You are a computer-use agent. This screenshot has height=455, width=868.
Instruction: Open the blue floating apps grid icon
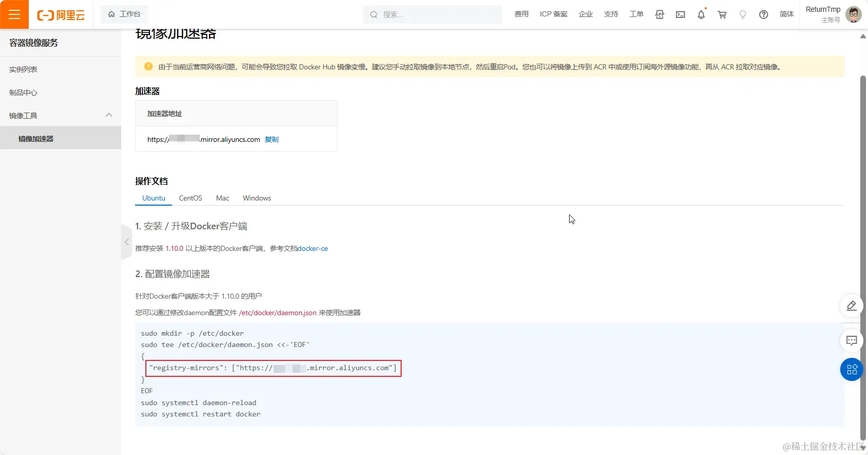(x=852, y=369)
